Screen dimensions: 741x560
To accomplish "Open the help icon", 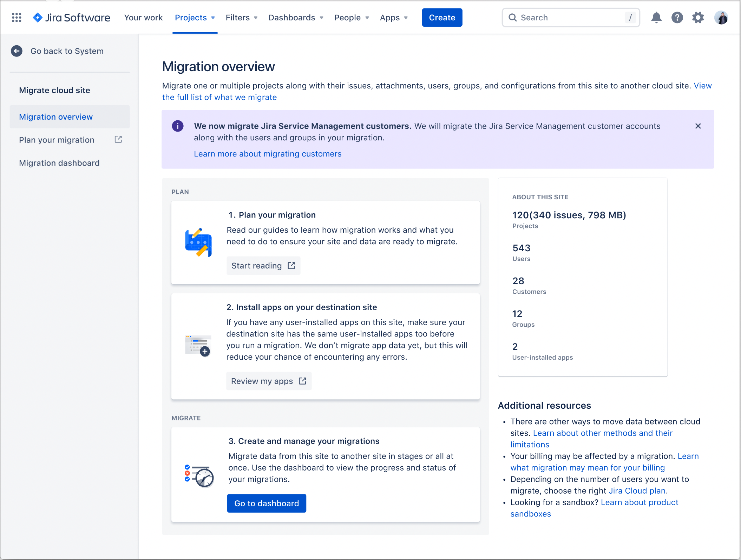I will 677,17.
